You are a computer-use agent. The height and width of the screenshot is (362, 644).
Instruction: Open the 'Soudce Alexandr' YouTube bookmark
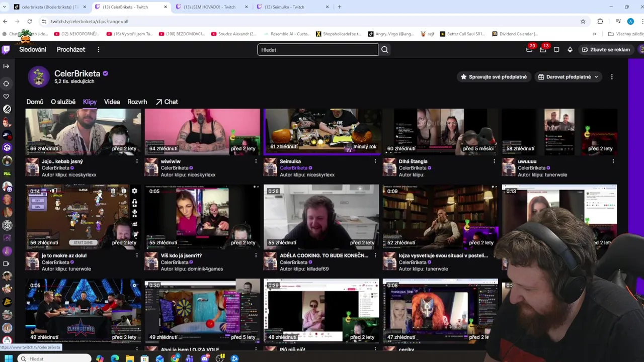tap(234, 34)
